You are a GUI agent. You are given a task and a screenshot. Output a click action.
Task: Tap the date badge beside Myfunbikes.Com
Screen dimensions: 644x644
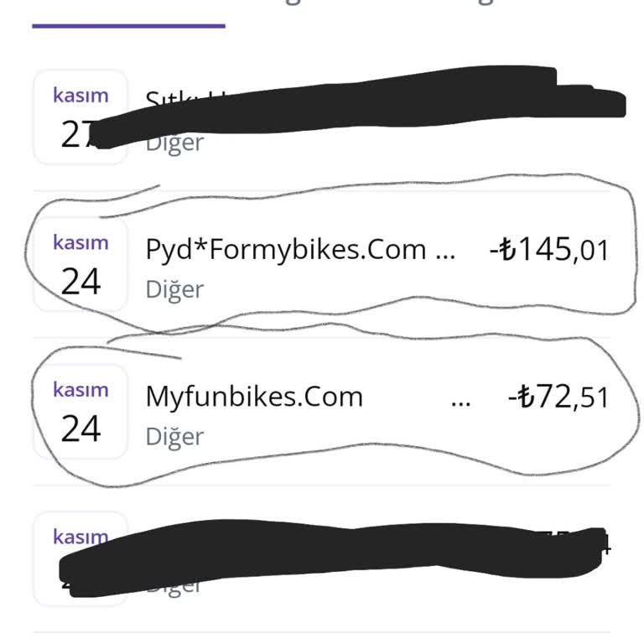(80, 411)
